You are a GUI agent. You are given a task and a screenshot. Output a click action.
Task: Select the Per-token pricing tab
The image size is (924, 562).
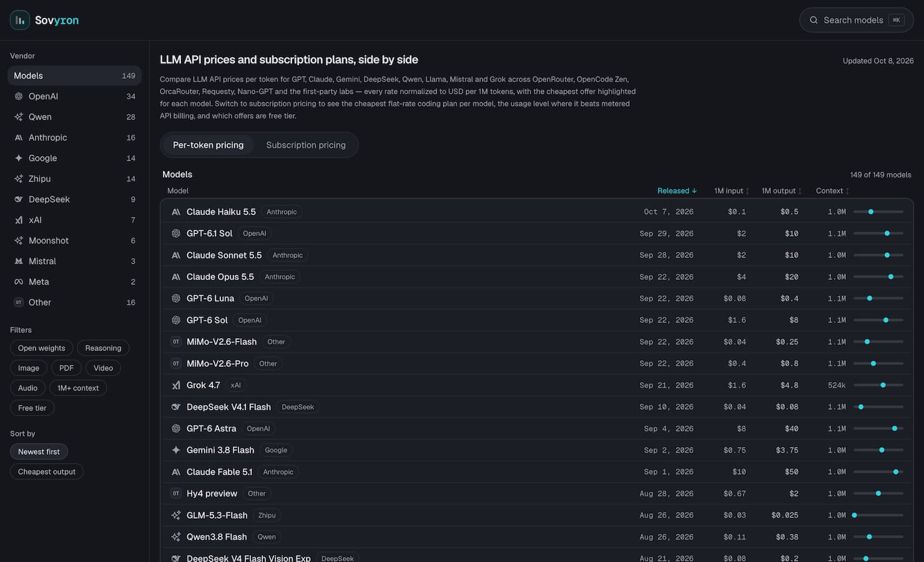pyautogui.click(x=208, y=145)
